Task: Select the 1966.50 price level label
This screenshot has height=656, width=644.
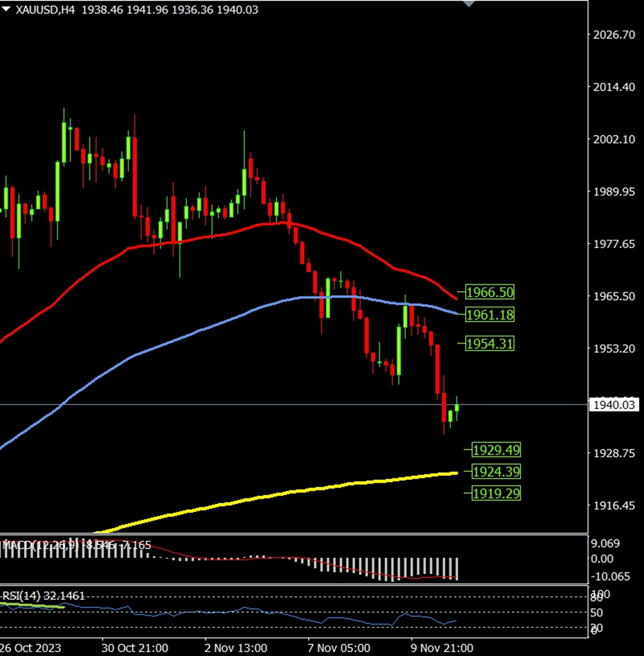Action: [x=489, y=292]
